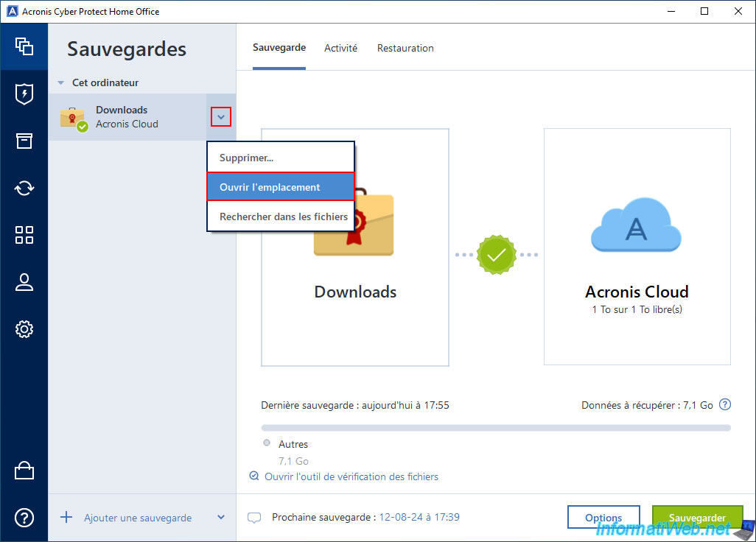Open the Downloads backup dropdown arrow

221,117
